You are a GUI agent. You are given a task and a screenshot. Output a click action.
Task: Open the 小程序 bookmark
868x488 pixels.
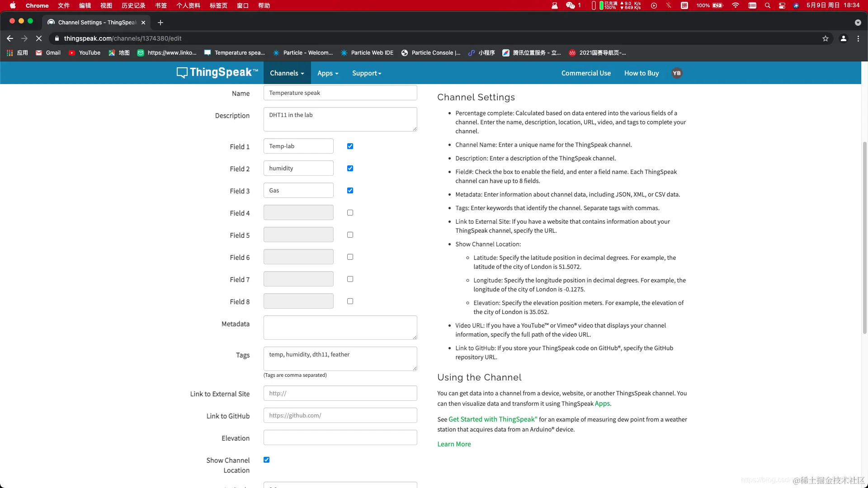click(481, 53)
